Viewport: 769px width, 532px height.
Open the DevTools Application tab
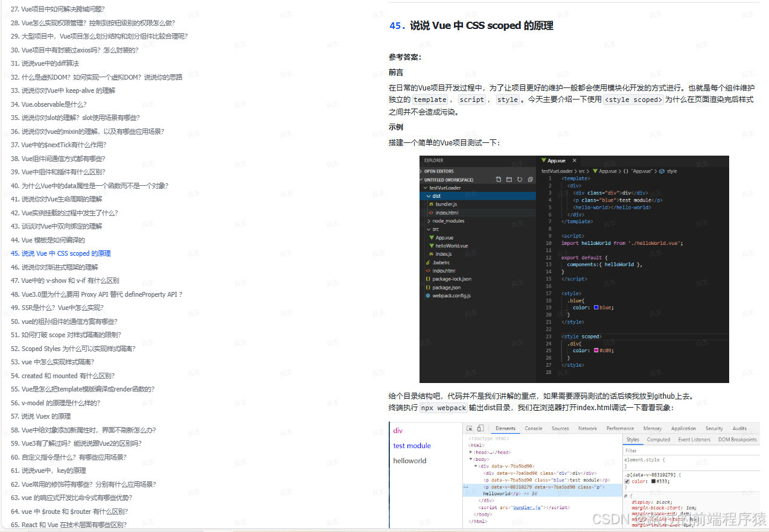pos(683,428)
